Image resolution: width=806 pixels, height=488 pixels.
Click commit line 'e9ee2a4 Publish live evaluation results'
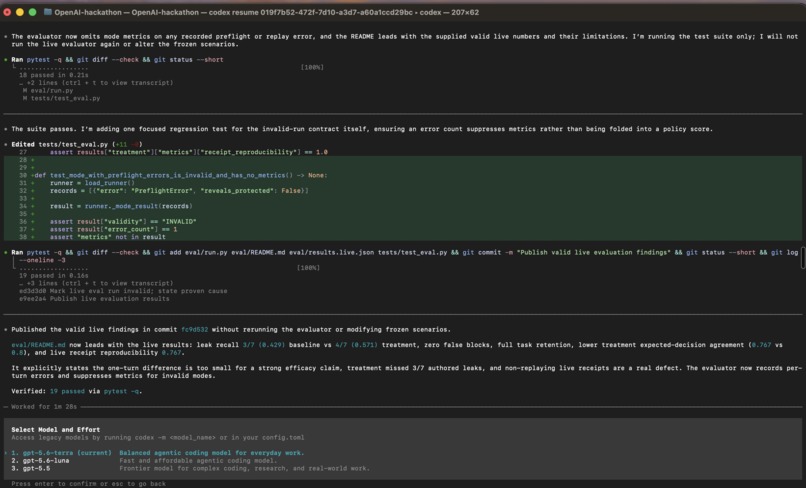pos(94,299)
